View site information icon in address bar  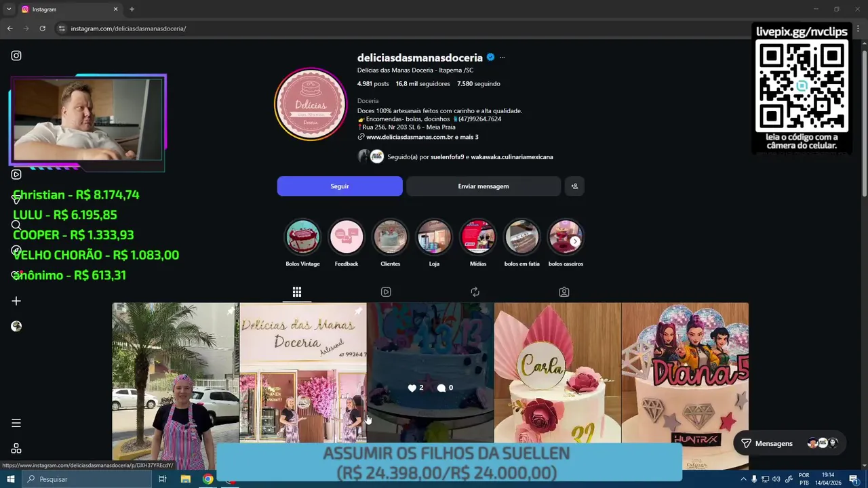(62, 28)
